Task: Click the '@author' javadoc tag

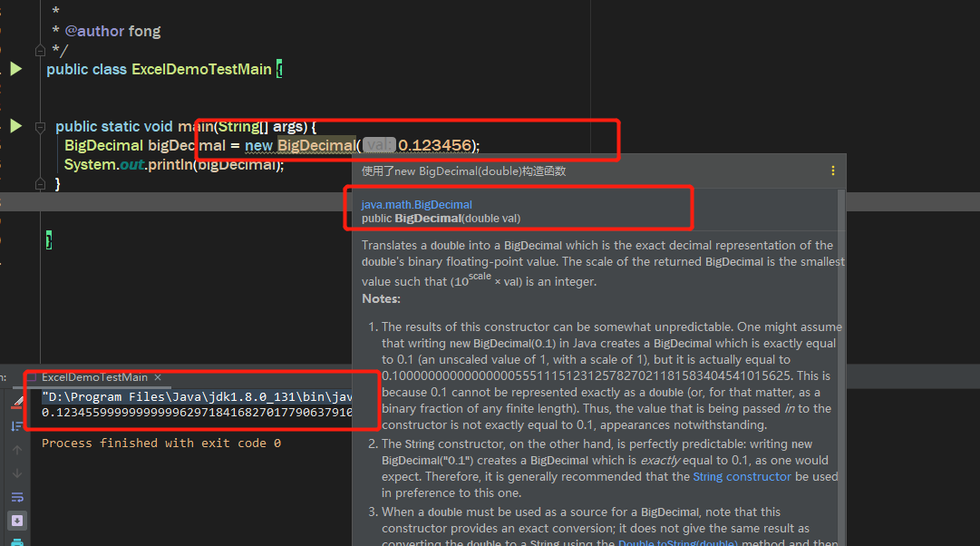Action: pyautogui.click(x=94, y=31)
